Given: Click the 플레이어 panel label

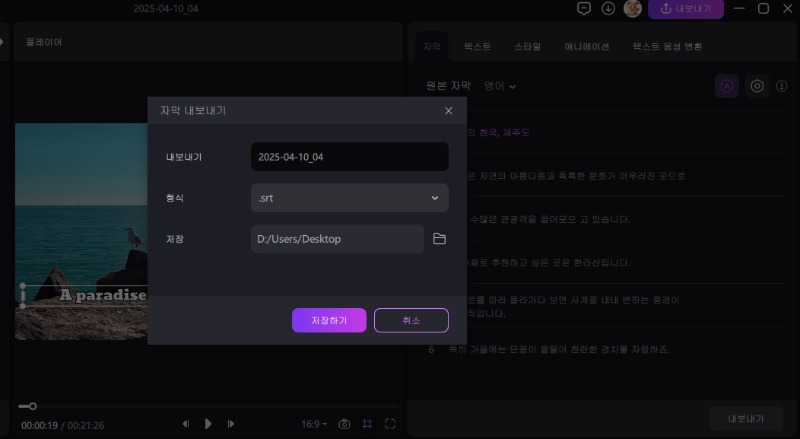Looking at the screenshot, I should click(x=44, y=42).
